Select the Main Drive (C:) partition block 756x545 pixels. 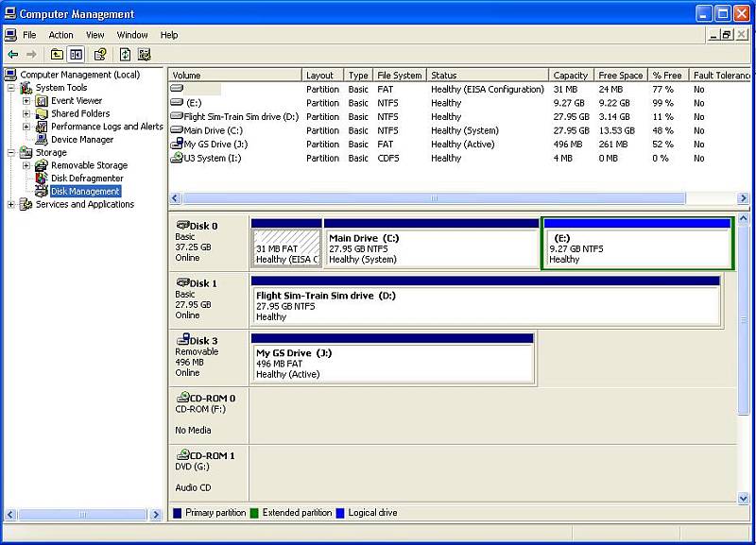point(431,248)
